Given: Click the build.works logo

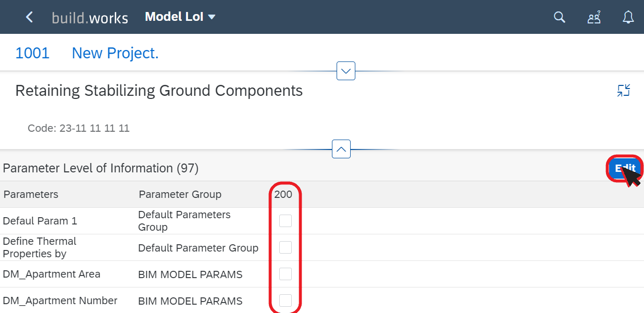Looking at the screenshot, I should tap(90, 18).
